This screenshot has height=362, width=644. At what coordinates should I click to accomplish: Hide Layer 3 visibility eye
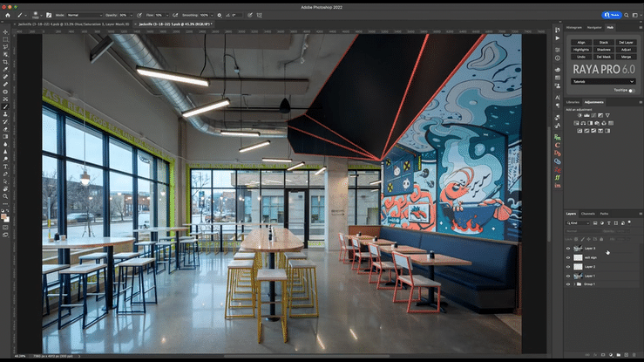pyautogui.click(x=568, y=249)
